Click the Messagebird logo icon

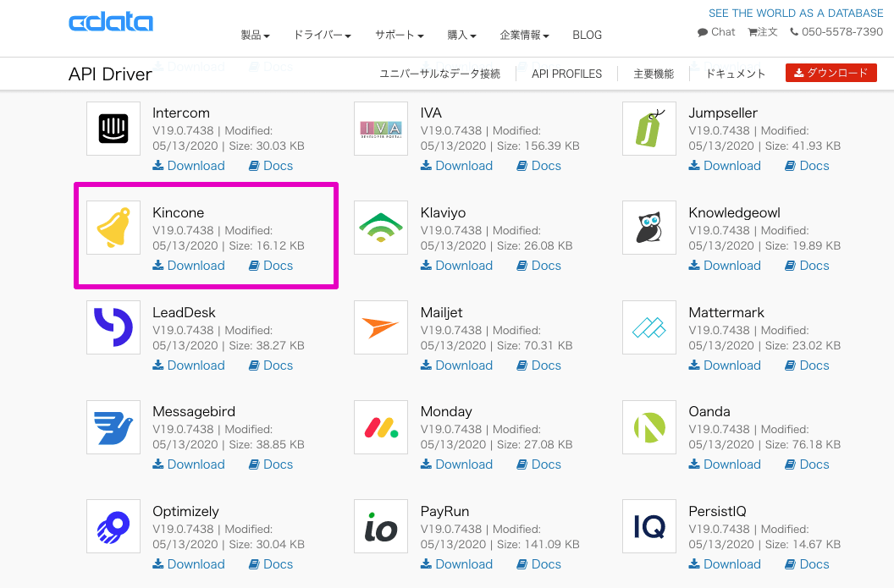[x=113, y=427]
